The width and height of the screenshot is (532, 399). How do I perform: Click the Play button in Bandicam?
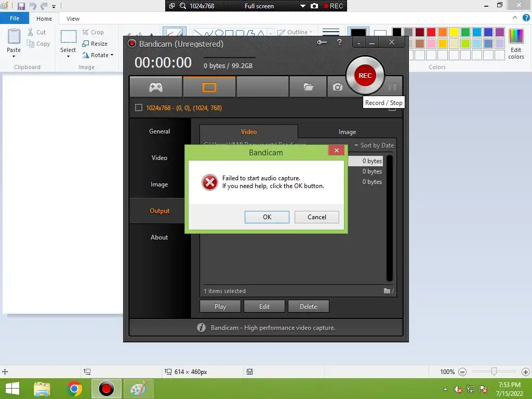[220, 307]
